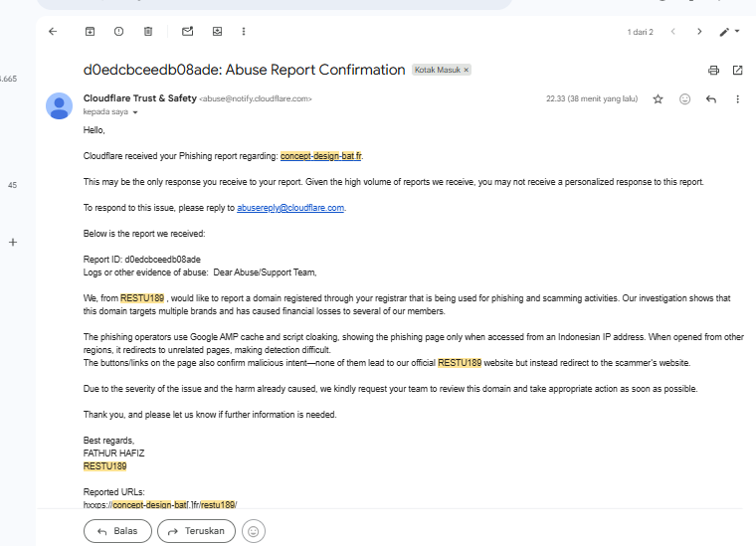Click the Teruskan forward button
This screenshot has height=546, width=756.
(x=196, y=531)
